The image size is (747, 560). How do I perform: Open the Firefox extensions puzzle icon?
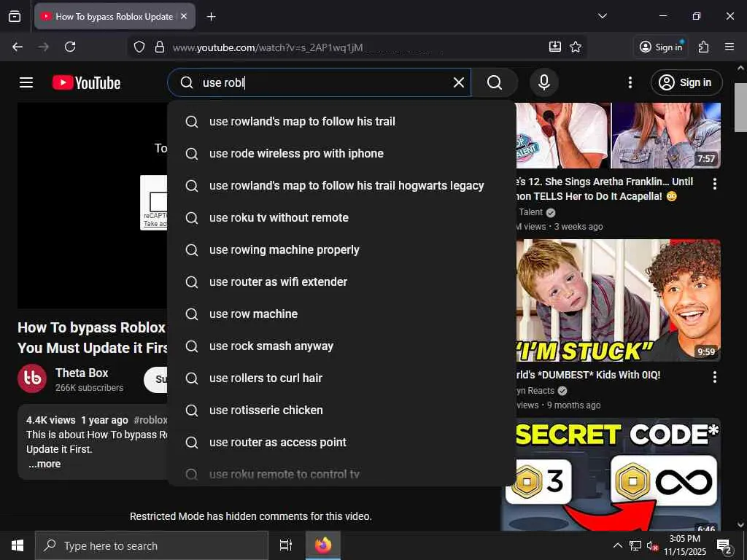(x=703, y=47)
